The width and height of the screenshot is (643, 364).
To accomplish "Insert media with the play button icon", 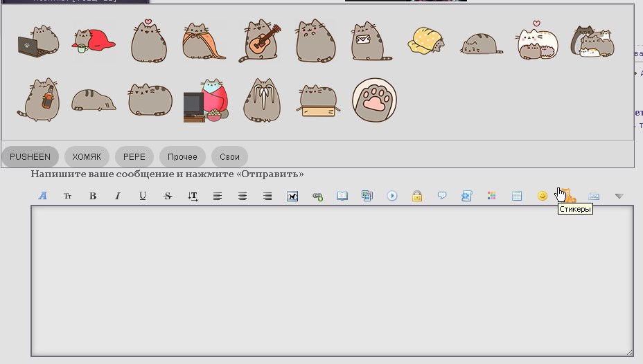I will pyautogui.click(x=392, y=196).
